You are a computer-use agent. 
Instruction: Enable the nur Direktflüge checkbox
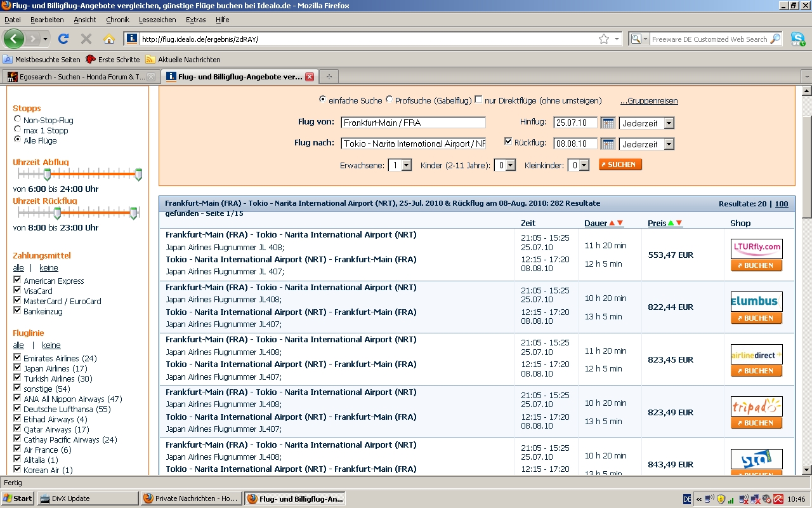coord(478,100)
